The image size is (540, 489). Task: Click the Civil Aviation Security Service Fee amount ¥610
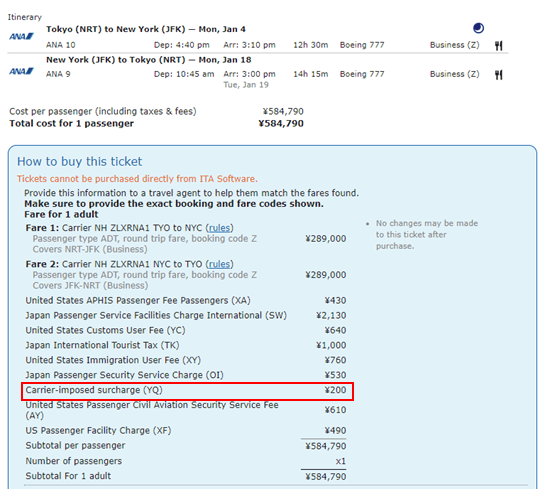335,410
